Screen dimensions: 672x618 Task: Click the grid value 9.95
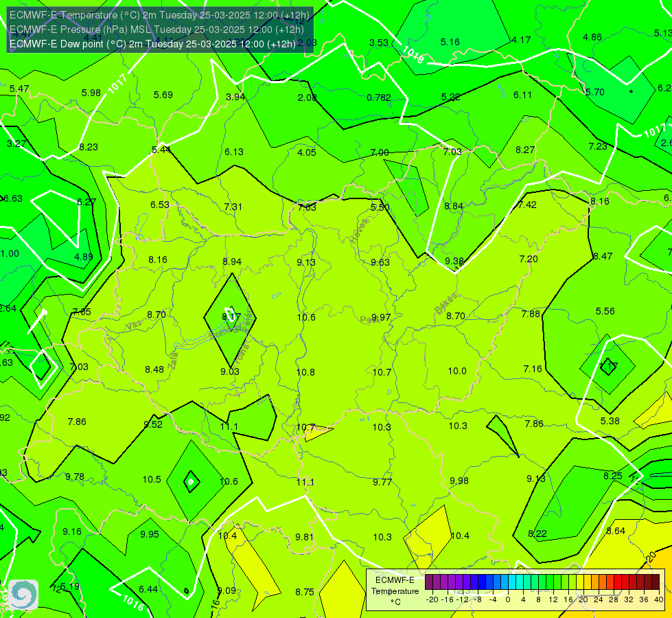[150, 534]
